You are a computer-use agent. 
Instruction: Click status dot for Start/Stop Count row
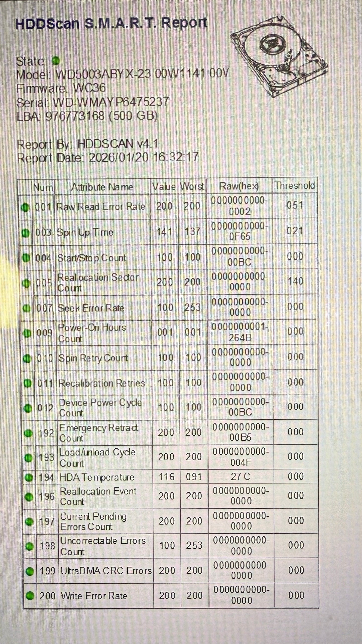click(26, 258)
